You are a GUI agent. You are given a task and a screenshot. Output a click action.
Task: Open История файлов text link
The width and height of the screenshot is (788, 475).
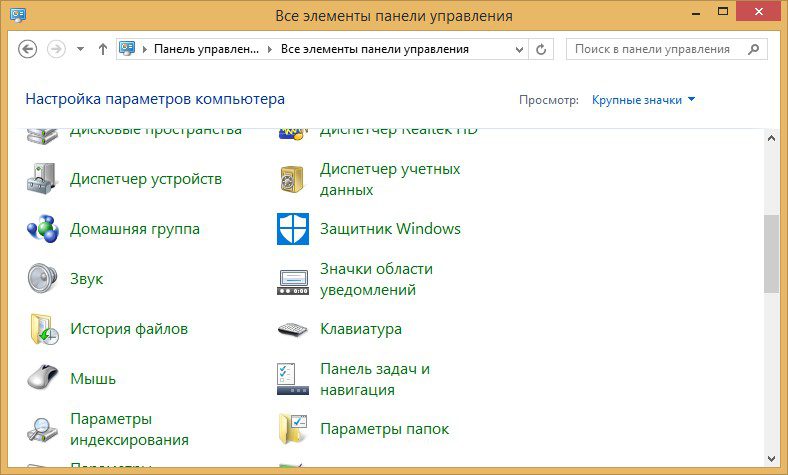pos(129,329)
